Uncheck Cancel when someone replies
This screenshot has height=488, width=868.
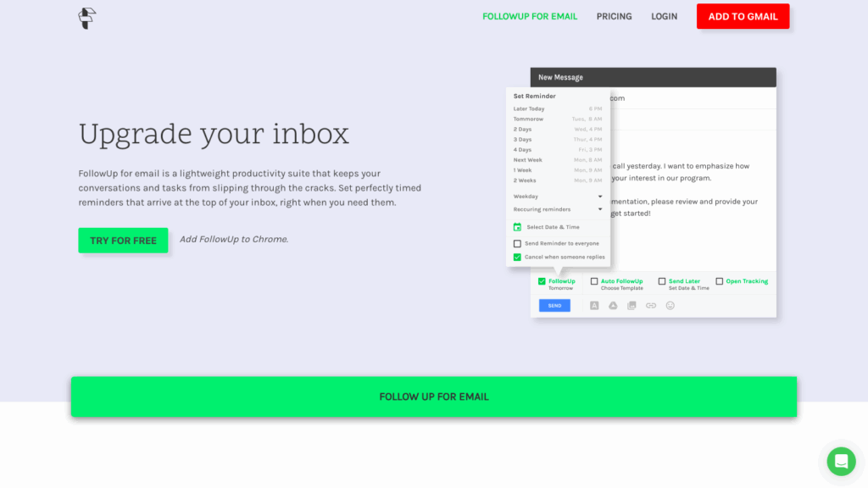[517, 257]
